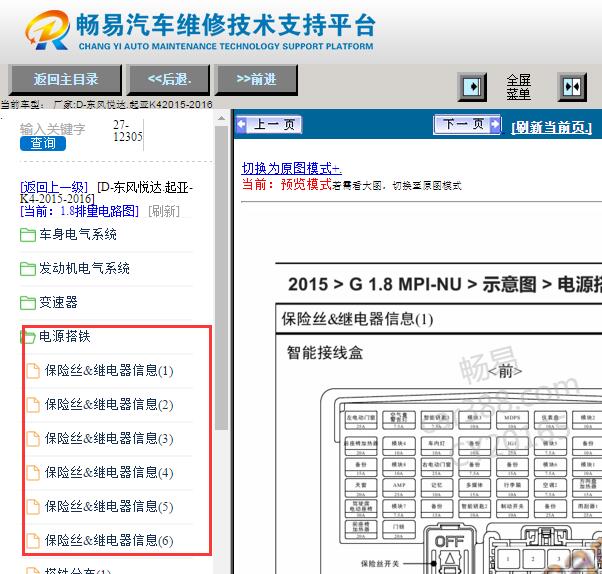
Task: Click page icon beside 保险丝&继电器信息(1)
Action: (x=33, y=371)
